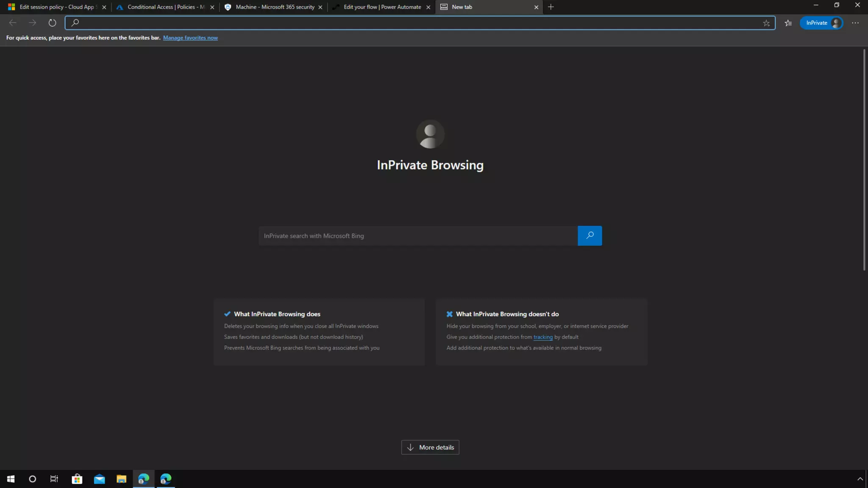The height and width of the screenshot is (488, 868).
Task: Open the tracking link
Action: tap(543, 337)
